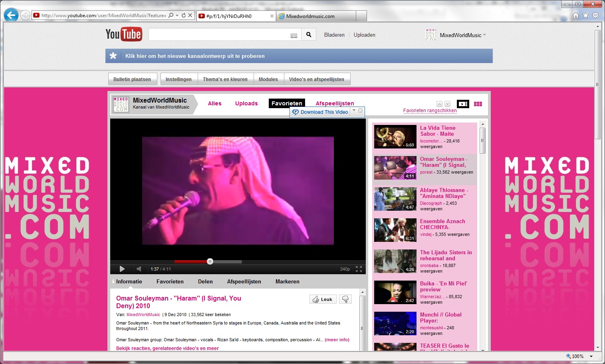The height and width of the screenshot is (364, 605).
Task: Expand description with meer info link
Action: 337,340
